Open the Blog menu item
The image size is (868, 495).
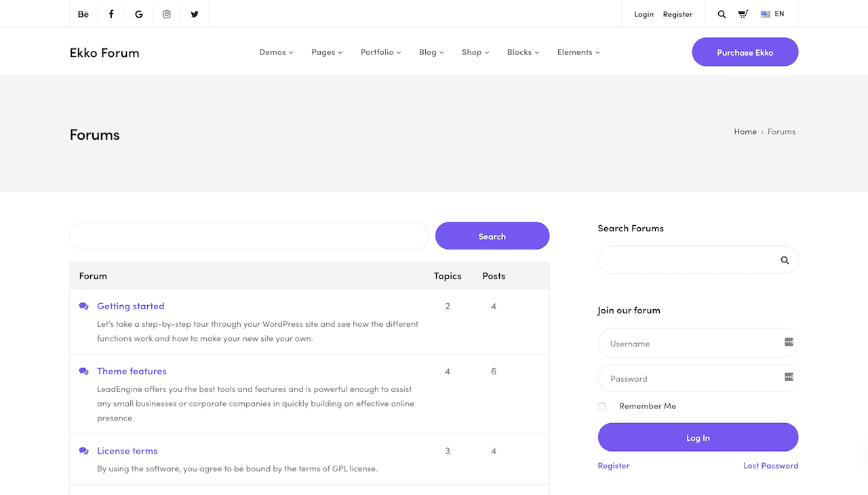tap(431, 52)
